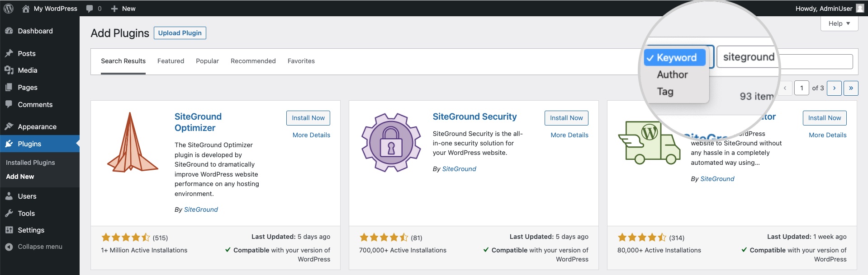Click the Media icon in sidebar
The image size is (868, 275).
9,70
